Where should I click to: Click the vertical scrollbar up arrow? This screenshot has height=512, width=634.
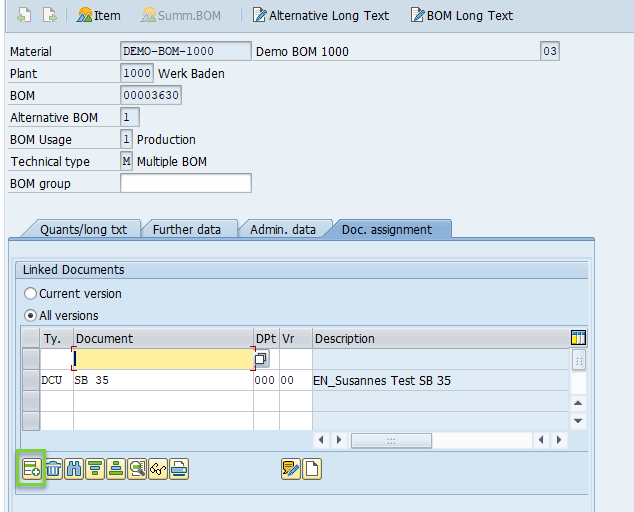coord(578,403)
